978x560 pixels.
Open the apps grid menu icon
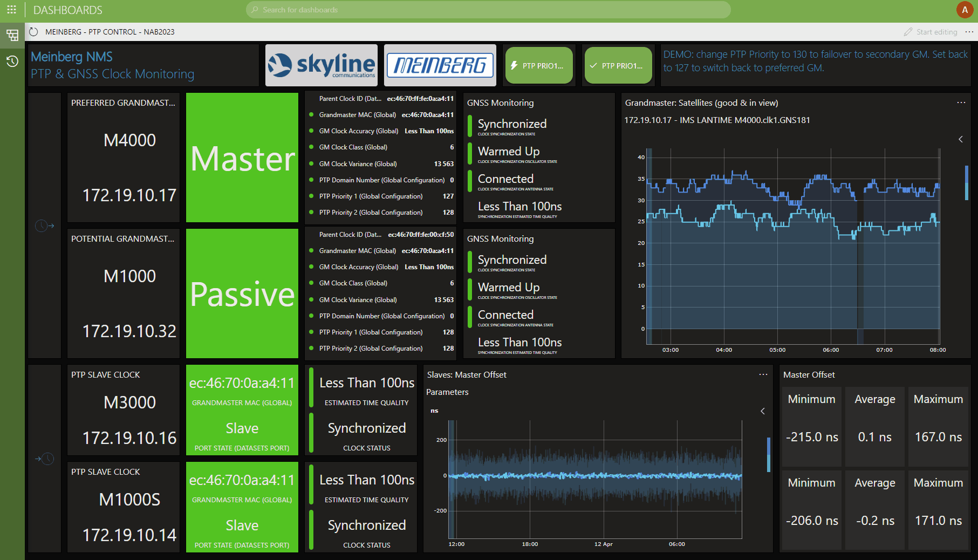(x=11, y=10)
